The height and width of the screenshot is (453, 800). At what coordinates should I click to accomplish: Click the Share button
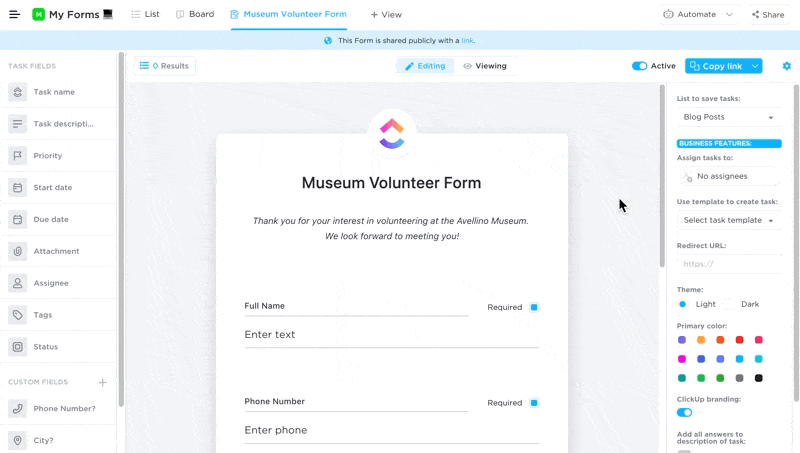(x=768, y=15)
